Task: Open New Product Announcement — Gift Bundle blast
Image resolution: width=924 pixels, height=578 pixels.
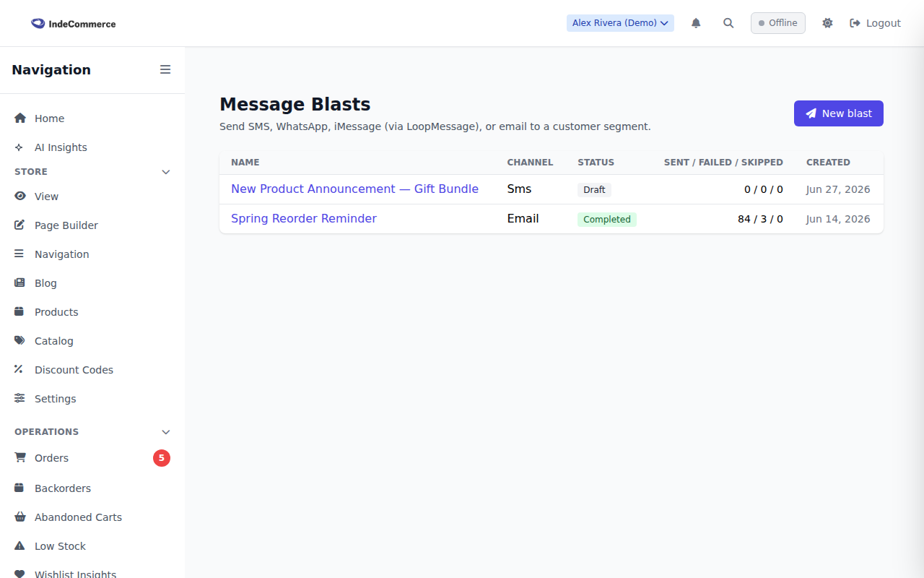Action: point(354,189)
